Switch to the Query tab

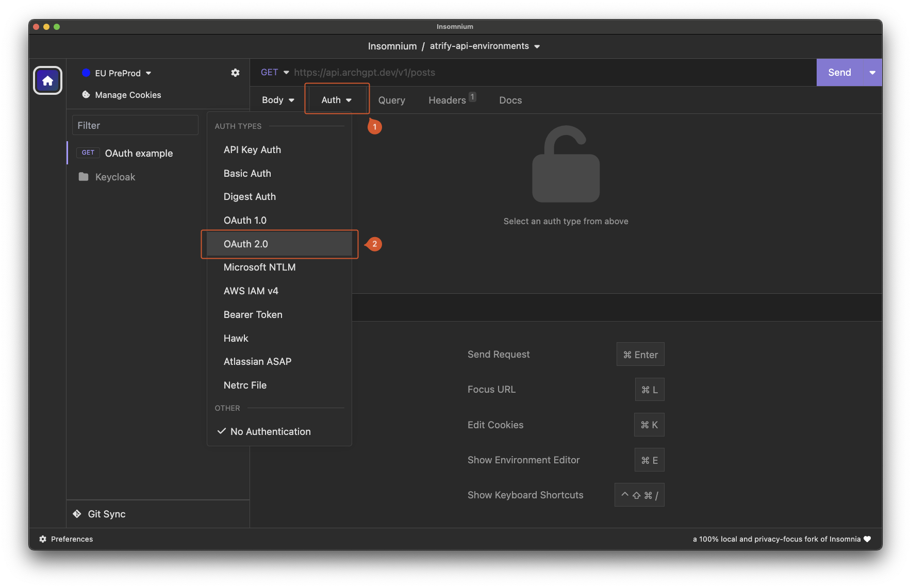391,100
